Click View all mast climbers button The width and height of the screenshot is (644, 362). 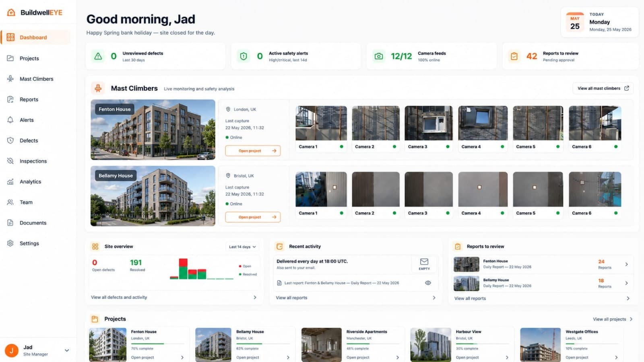click(603, 88)
